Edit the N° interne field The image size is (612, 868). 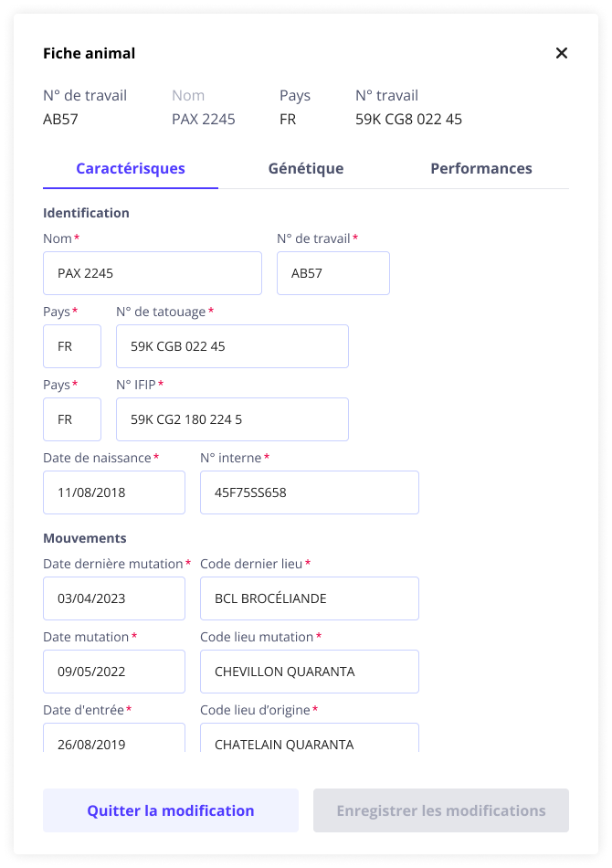310,492
